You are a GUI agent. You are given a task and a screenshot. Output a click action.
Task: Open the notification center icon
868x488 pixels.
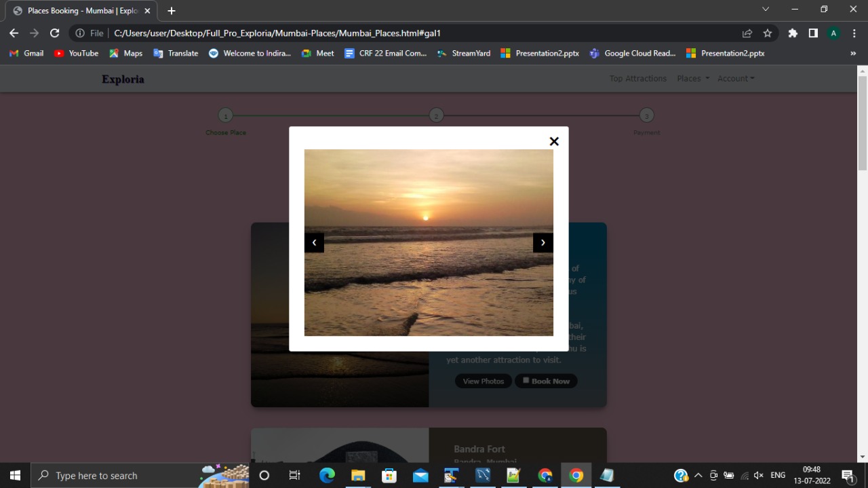[848, 475]
